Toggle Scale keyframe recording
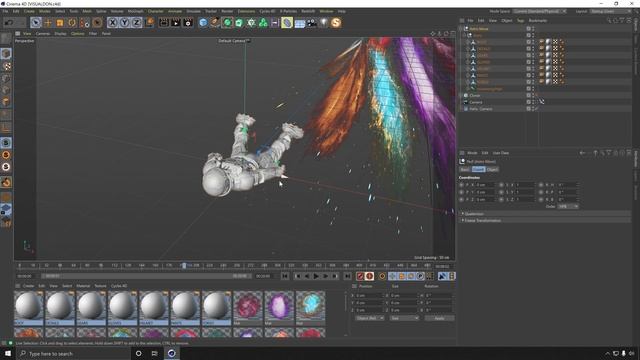Viewport: 640px width, 360px height. 402,276
